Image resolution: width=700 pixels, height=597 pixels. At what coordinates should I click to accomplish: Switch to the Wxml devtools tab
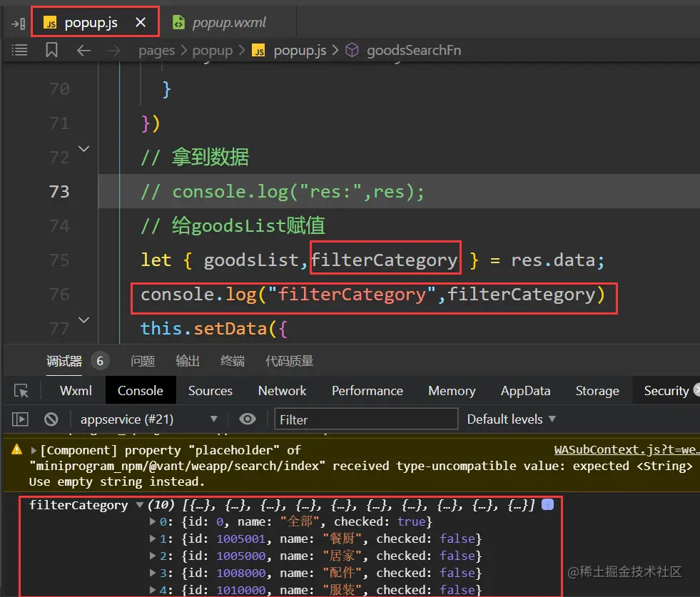pos(76,391)
